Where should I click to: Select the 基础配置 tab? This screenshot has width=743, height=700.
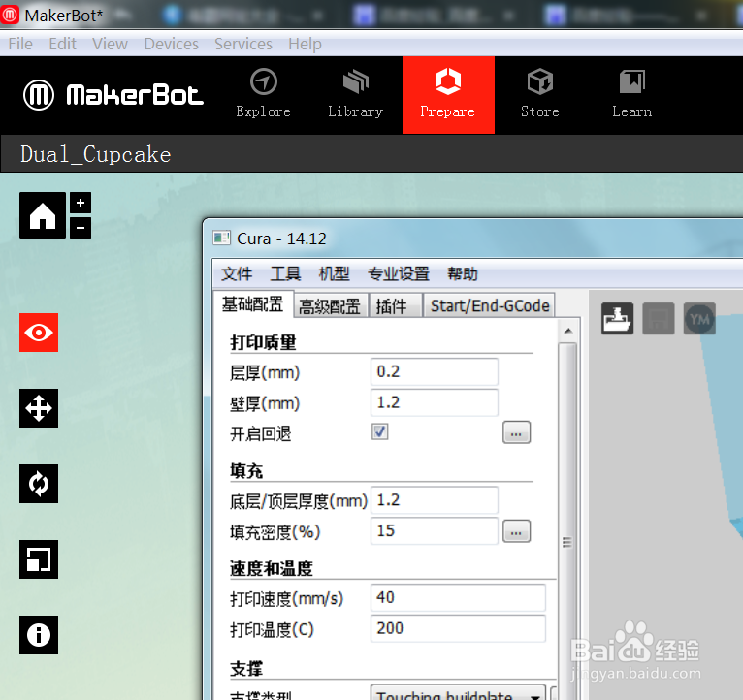tap(252, 304)
